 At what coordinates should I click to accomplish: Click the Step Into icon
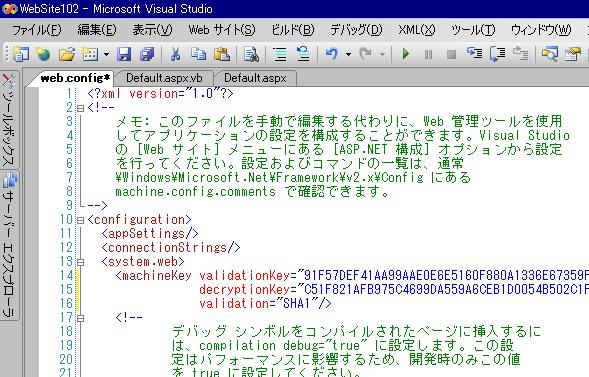click(474, 54)
